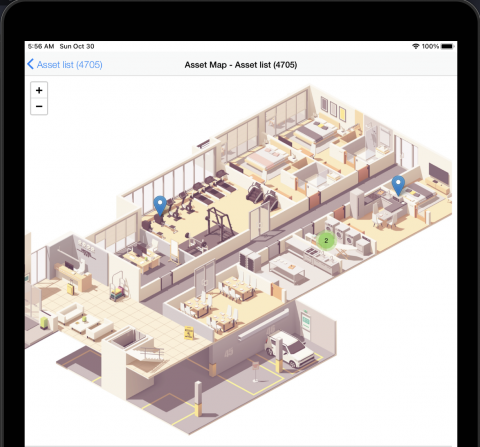Tap the row of washing machines
Image resolution: width=480 pixels, height=447 pixels.
[348, 235]
